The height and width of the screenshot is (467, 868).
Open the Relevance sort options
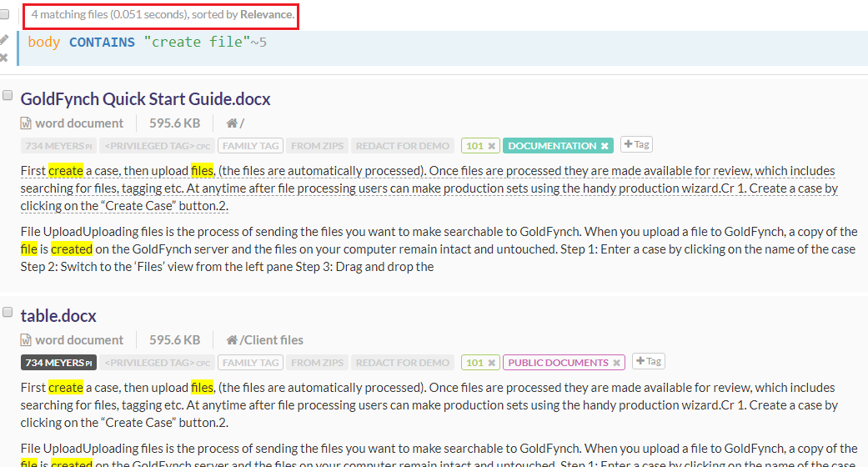click(266, 15)
